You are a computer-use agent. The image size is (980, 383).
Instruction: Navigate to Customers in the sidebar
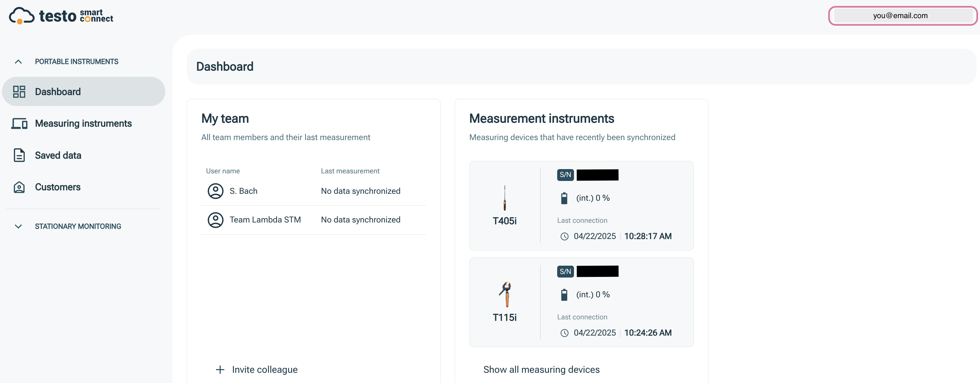[x=58, y=187]
